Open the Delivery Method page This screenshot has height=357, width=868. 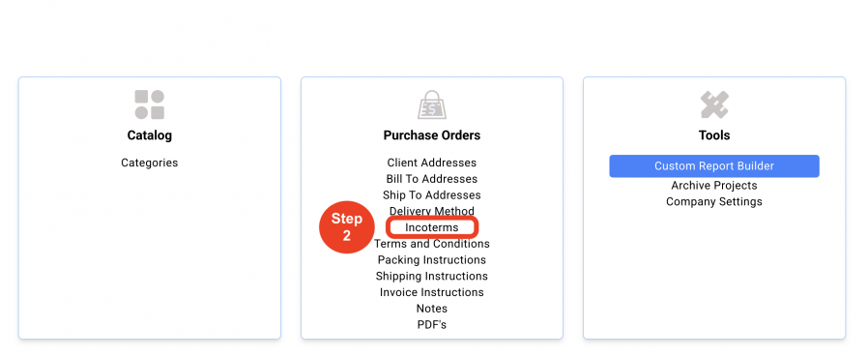[x=432, y=211]
